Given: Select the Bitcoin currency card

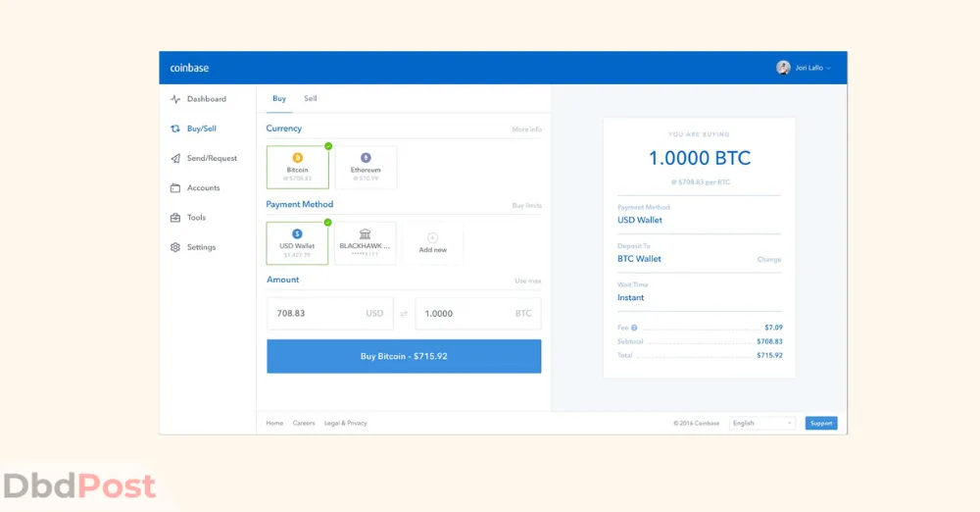Looking at the screenshot, I should tap(298, 167).
